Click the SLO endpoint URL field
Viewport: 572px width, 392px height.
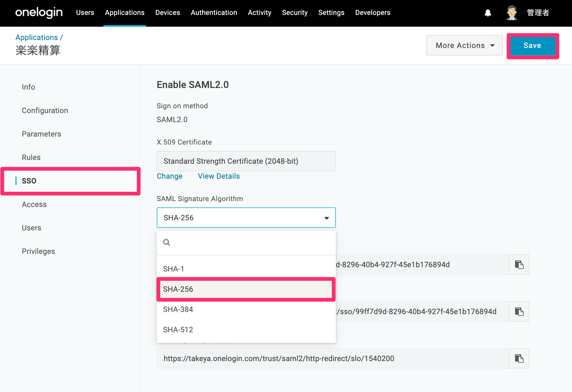tap(333, 358)
